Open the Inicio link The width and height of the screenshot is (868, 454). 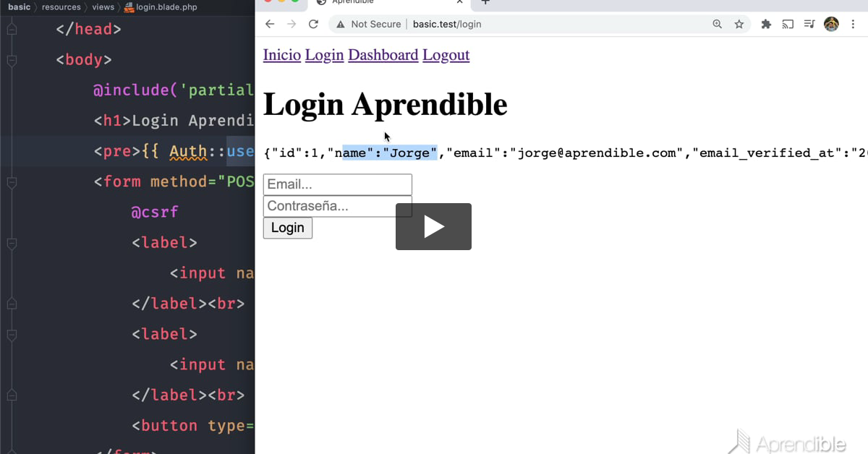click(x=282, y=55)
